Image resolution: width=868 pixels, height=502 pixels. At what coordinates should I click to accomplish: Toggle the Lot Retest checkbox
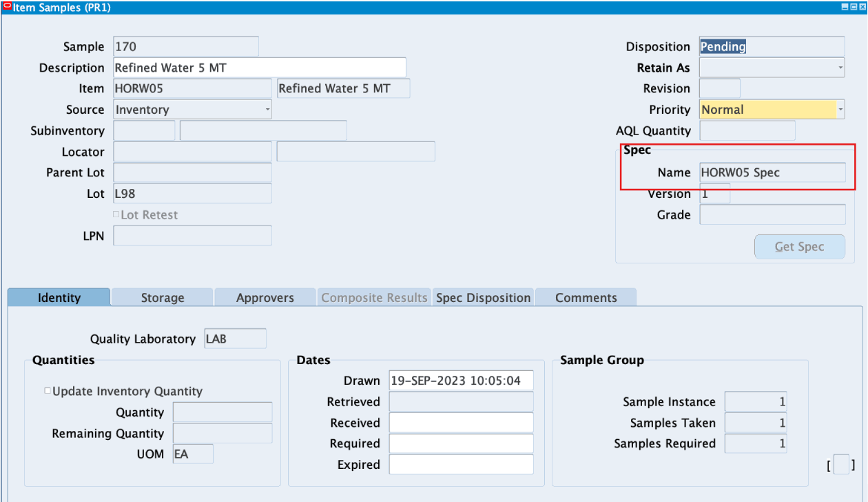click(x=116, y=214)
